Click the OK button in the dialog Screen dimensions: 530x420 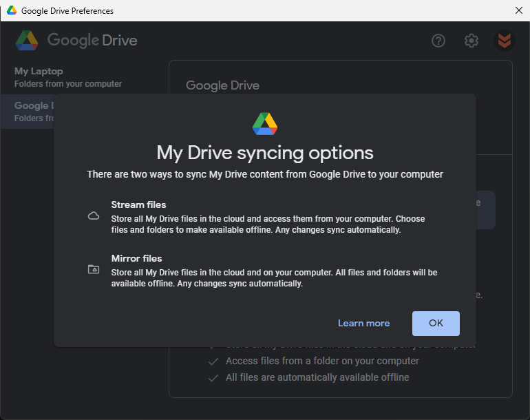[436, 324]
